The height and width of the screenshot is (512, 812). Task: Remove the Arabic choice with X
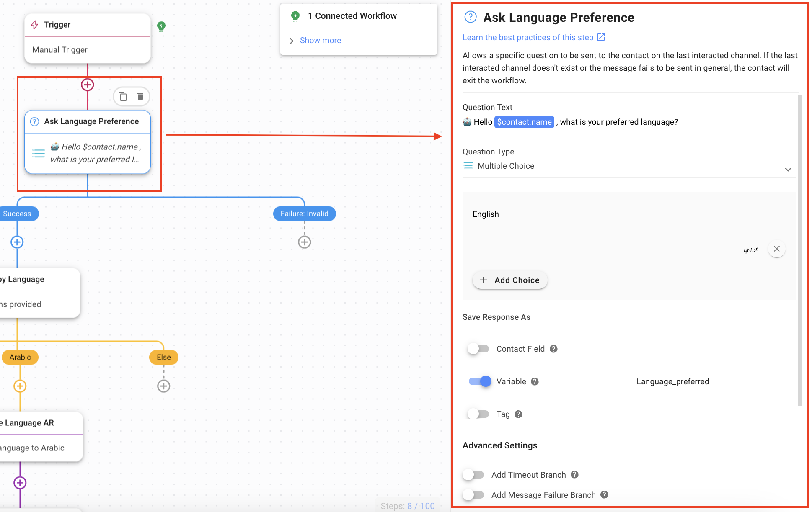tap(776, 249)
